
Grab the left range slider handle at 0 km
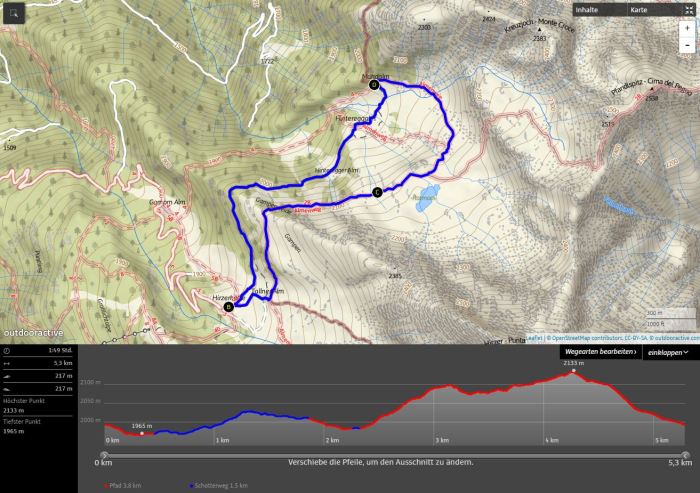104,455
